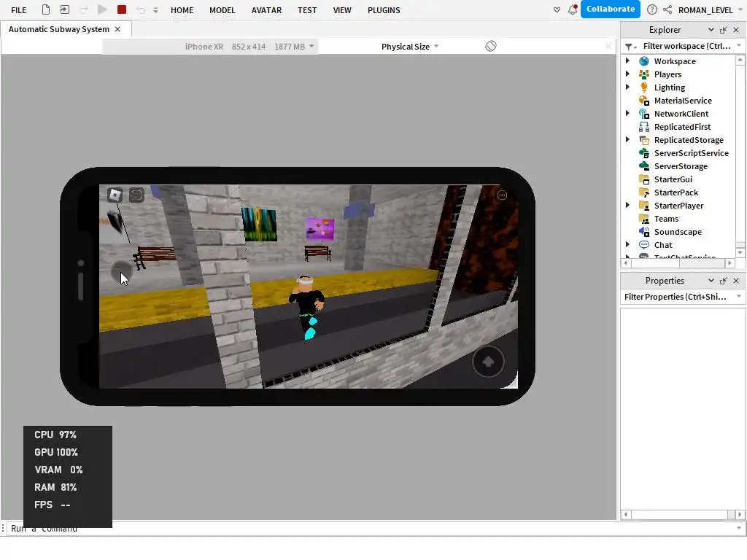The image size is (747, 560).
Task: Expand the Lighting tree node
Action: tap(627, 87)
